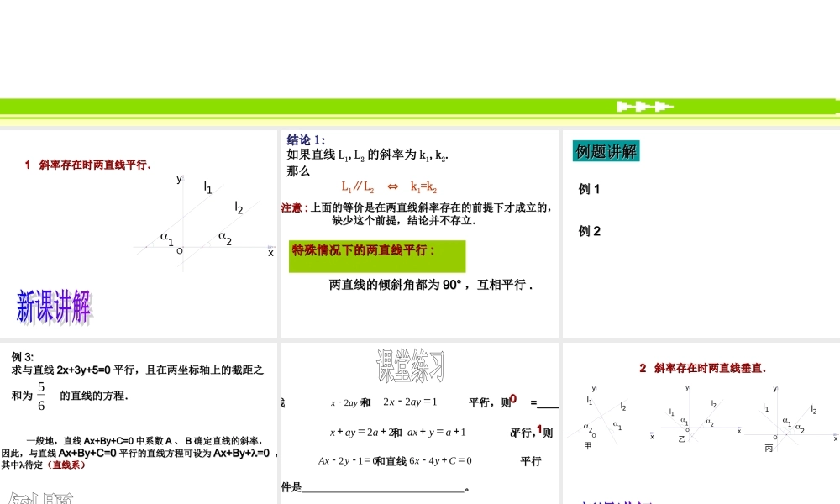Select the equation "6x - 4y + C = 0"
The width and height of the screenshot is (840, 504).
click(x=440, y=460)
